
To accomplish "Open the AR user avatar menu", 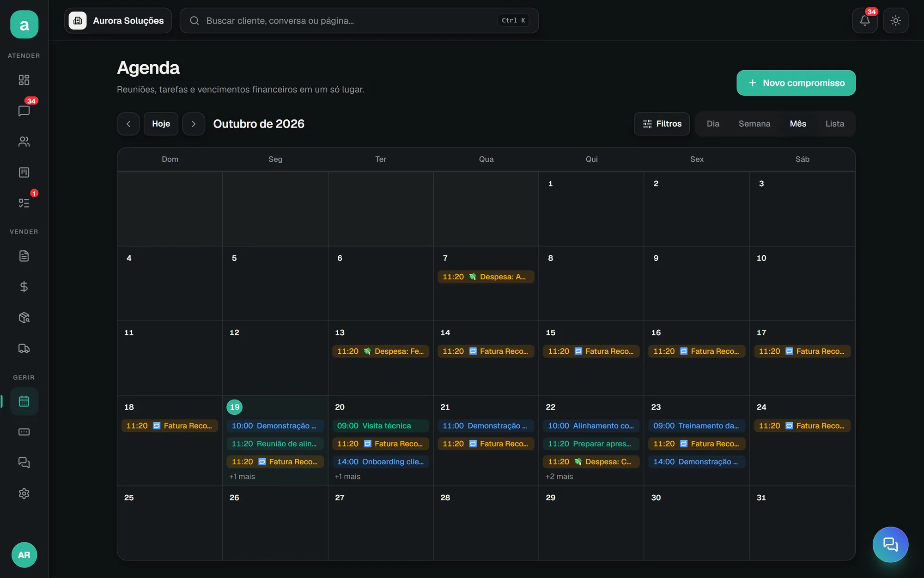I will click(24, 555).
